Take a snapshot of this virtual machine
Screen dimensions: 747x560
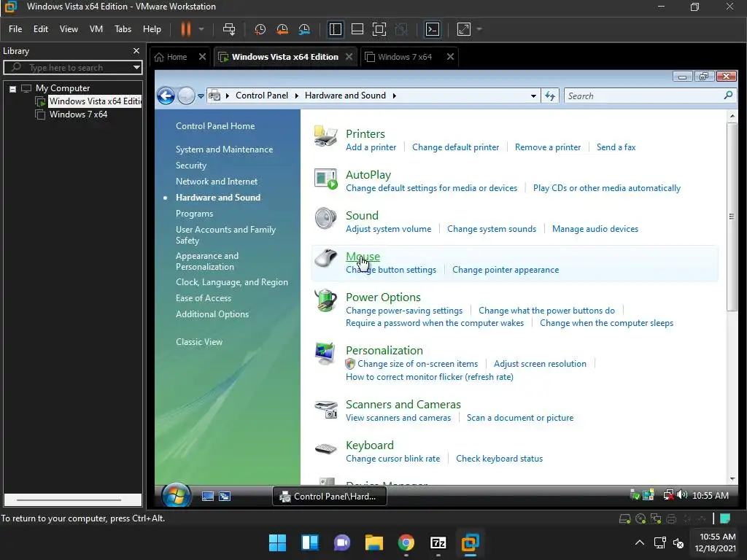[260, 29]
